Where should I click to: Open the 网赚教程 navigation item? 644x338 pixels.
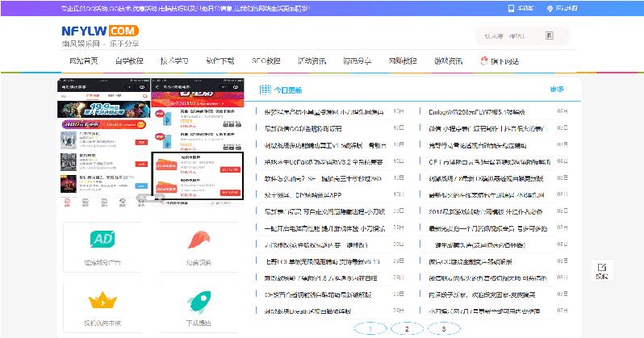coord(403,61)
